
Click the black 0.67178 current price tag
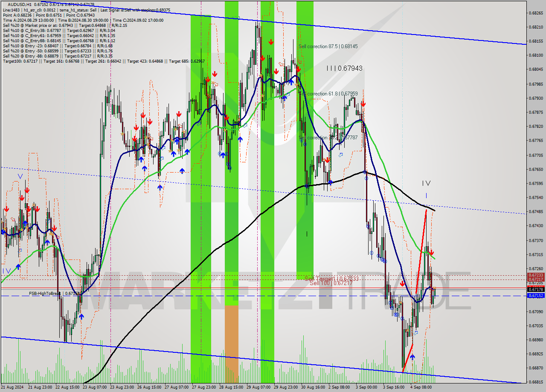536,289
